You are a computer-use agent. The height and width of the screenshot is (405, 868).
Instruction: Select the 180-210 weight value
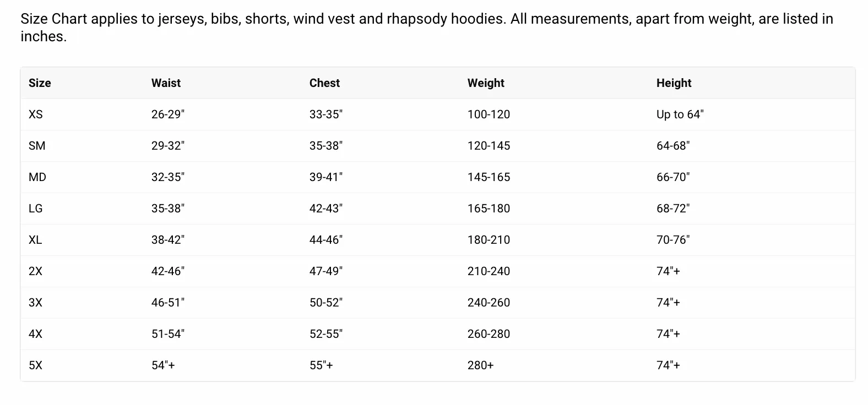coord(489,240)
